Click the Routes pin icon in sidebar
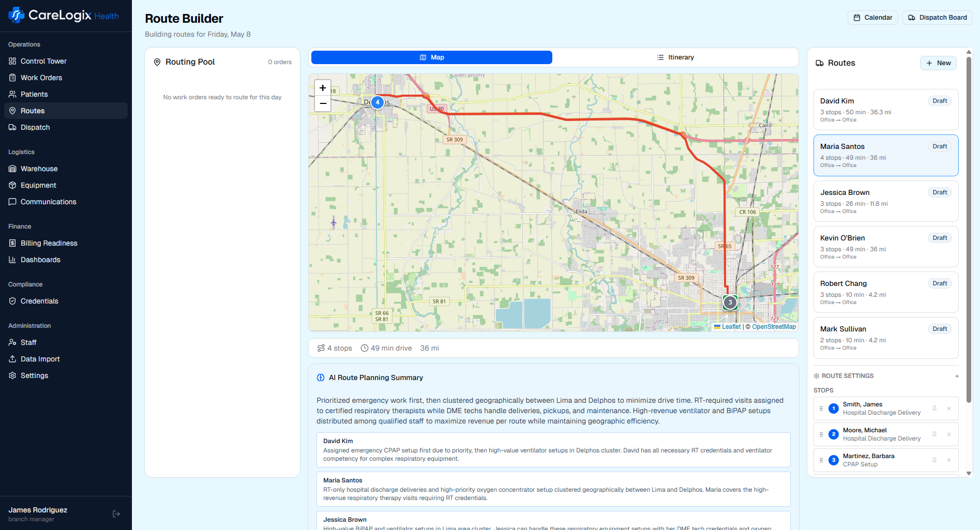 12,111
